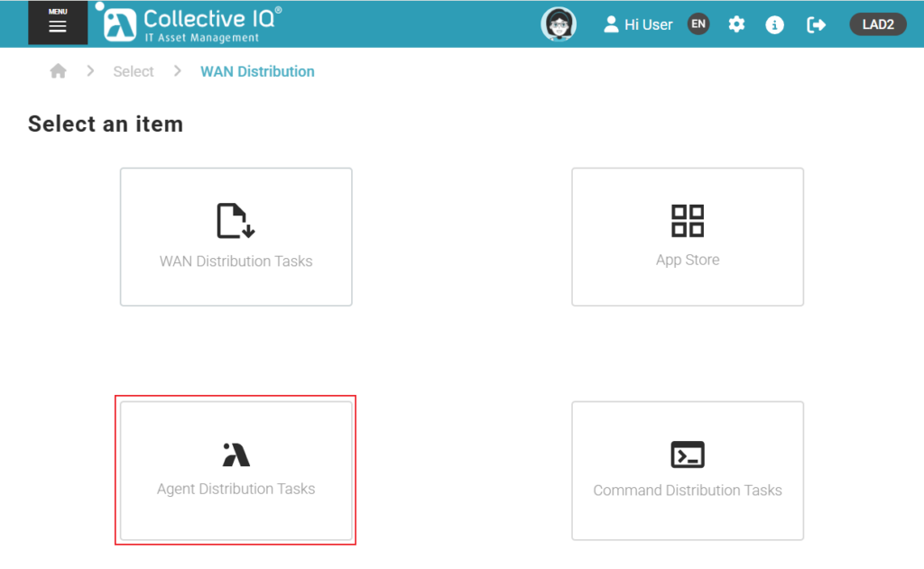Switch language with the EN badge
924x569 pixels.
(x=698, y=24)
